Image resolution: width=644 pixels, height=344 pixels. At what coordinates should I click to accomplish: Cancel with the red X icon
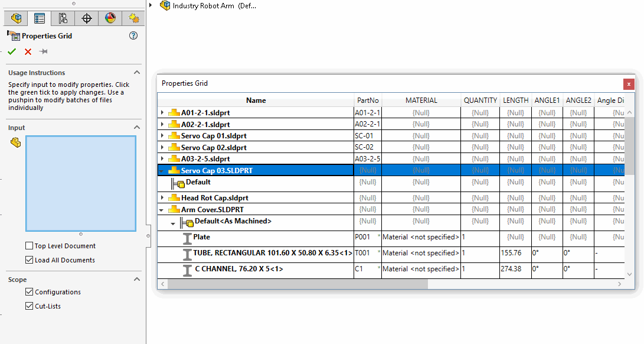tap(28, 51)
